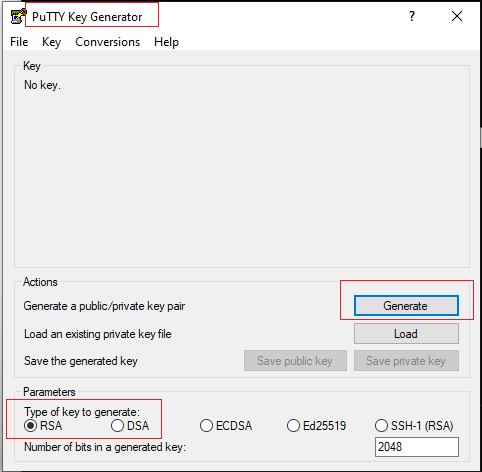Click the PuTTYgen icon in the title bar
Screen dimensions: 482x472
pos(18,16)
